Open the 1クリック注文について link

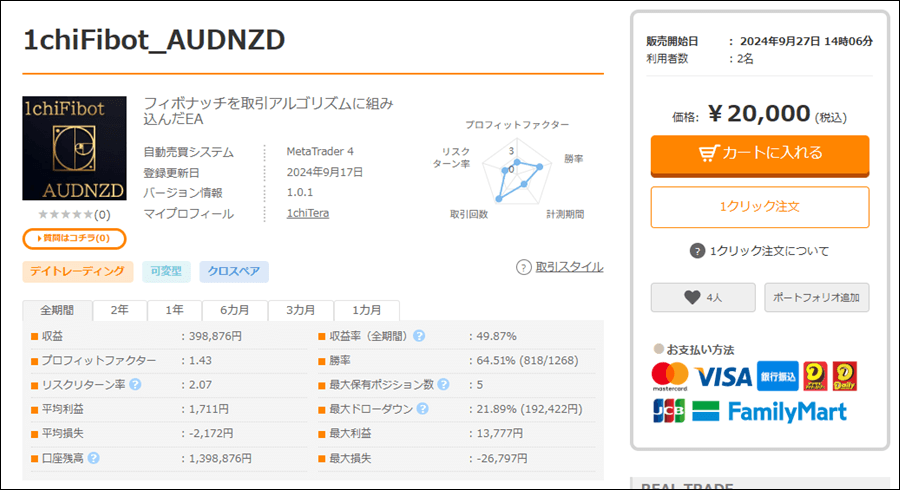(769, 251)
